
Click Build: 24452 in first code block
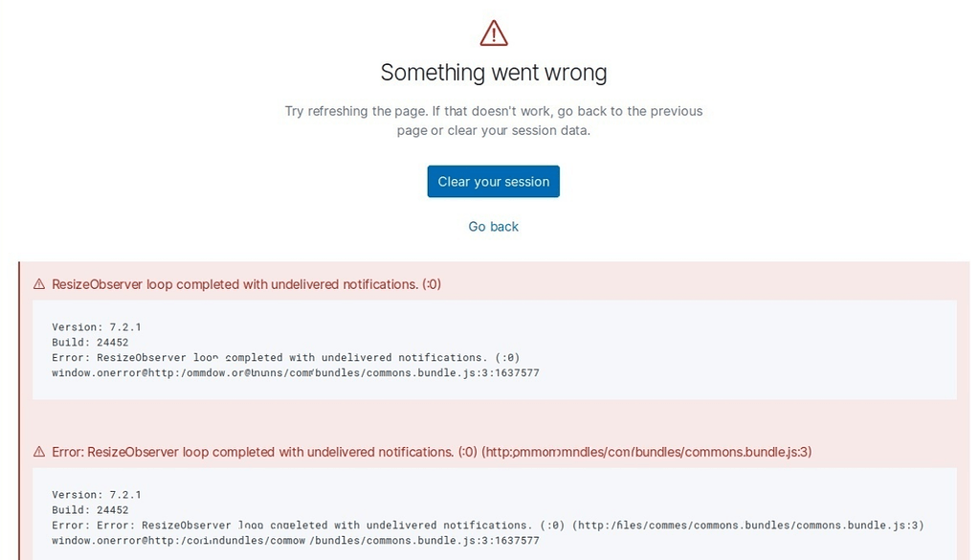(x=90, y=343)
